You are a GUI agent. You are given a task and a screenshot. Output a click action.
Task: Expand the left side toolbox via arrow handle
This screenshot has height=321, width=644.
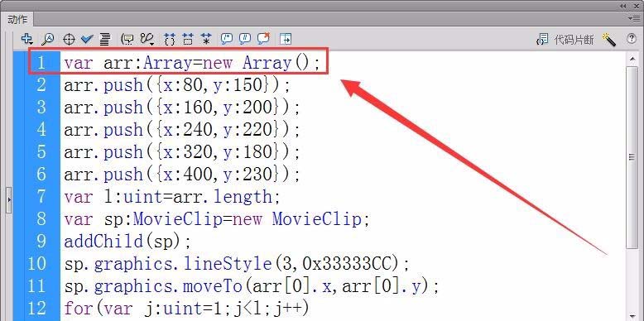coord(9,200)
